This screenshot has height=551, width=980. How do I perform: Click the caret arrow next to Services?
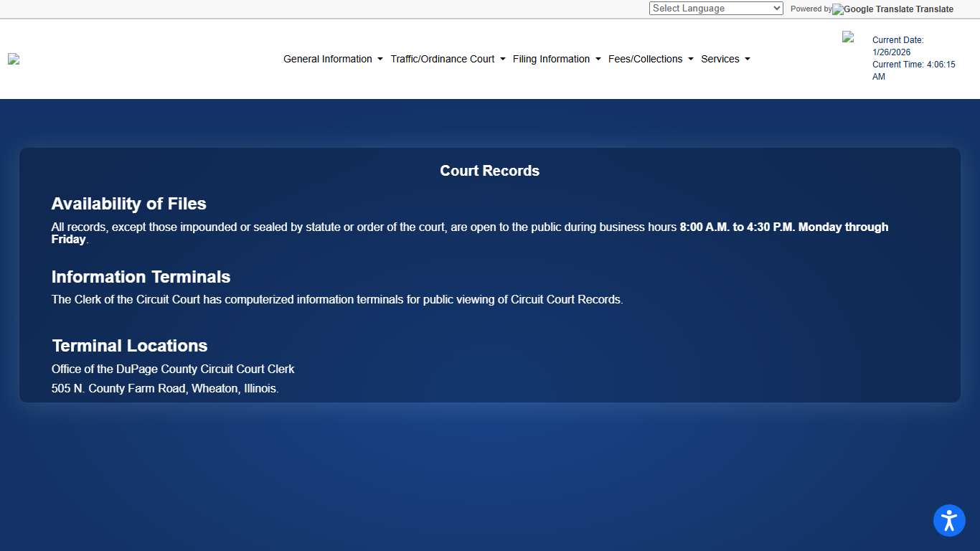tap(748, 59)
